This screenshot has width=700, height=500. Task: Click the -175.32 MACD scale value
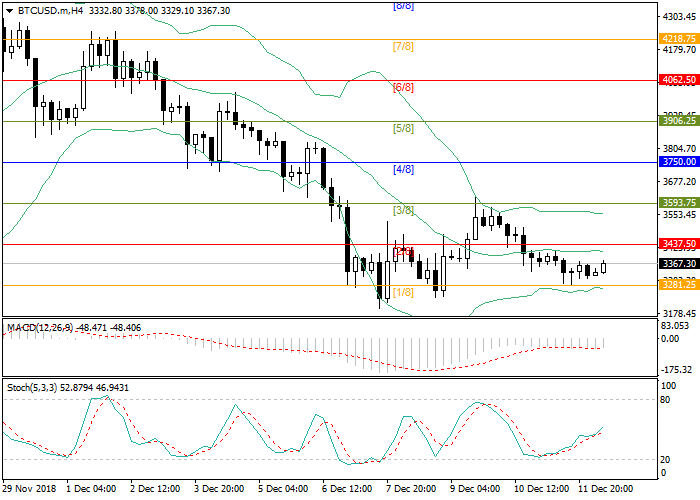point(676,370)
